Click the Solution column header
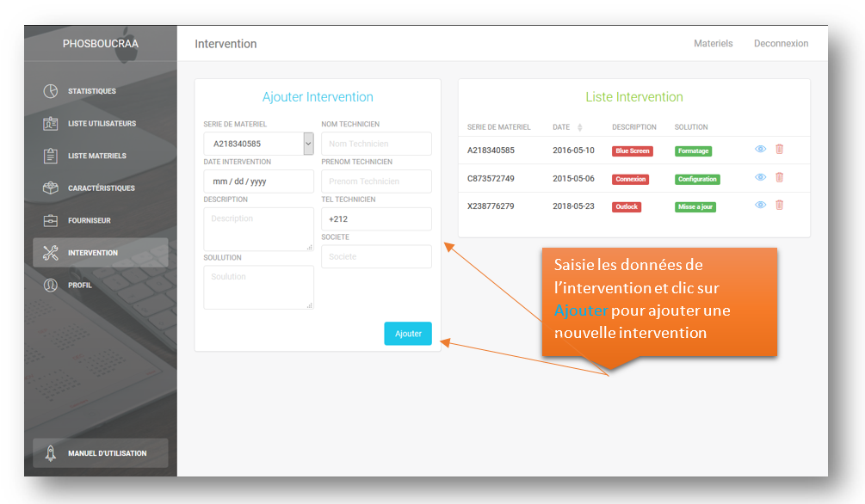Image resolution: width=865 pixels, height=504 pixels. (x=691, y=127)
